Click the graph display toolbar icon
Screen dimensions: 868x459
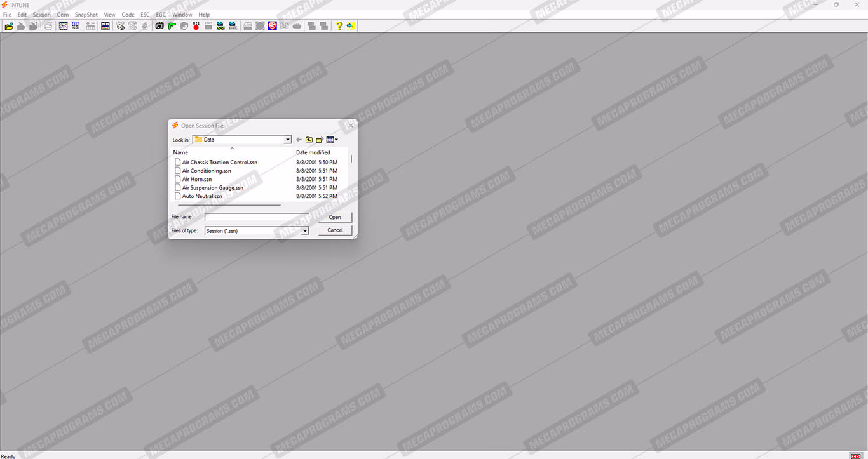tap(64, 26)
